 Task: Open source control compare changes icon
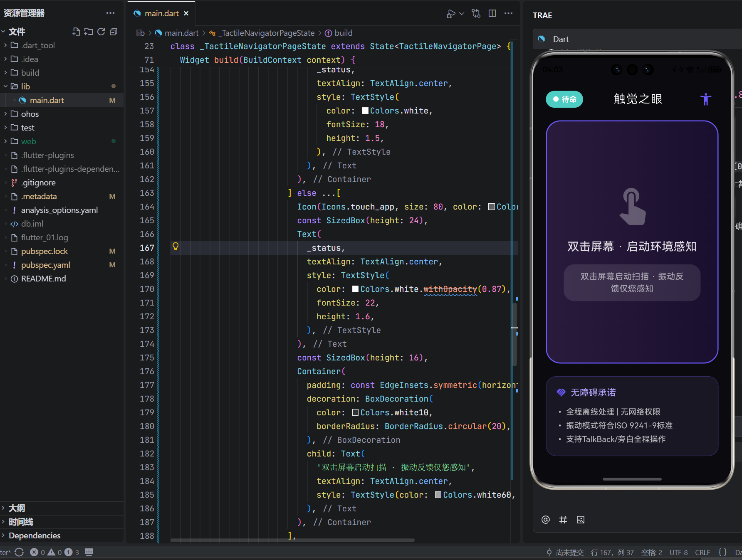tap(476, 14)
